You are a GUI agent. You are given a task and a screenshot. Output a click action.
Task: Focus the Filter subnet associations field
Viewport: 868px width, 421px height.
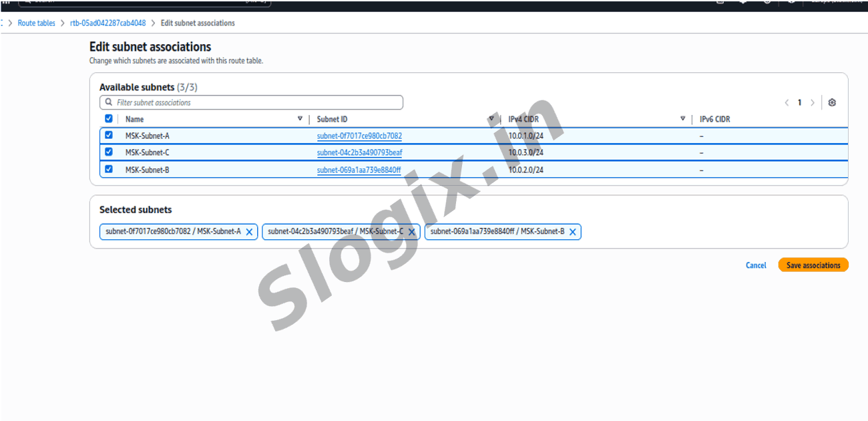[257, 103]
